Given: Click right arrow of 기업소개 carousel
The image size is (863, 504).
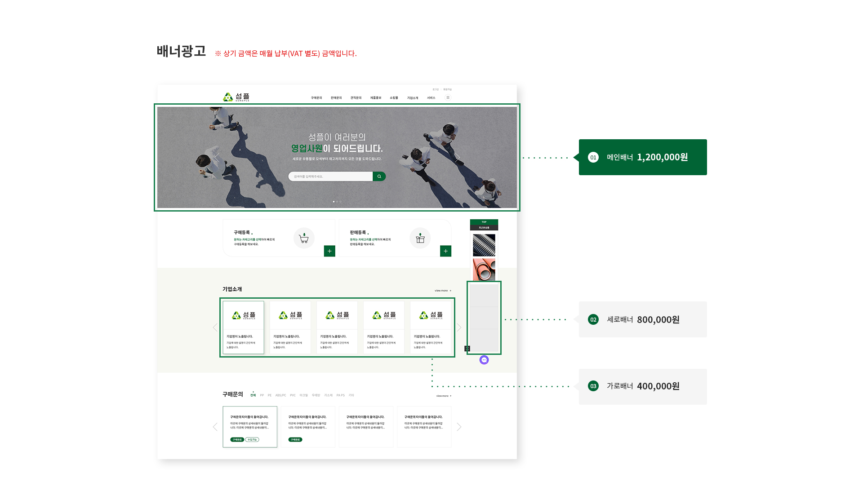Looking at the screenshot, I should (459, 327).
